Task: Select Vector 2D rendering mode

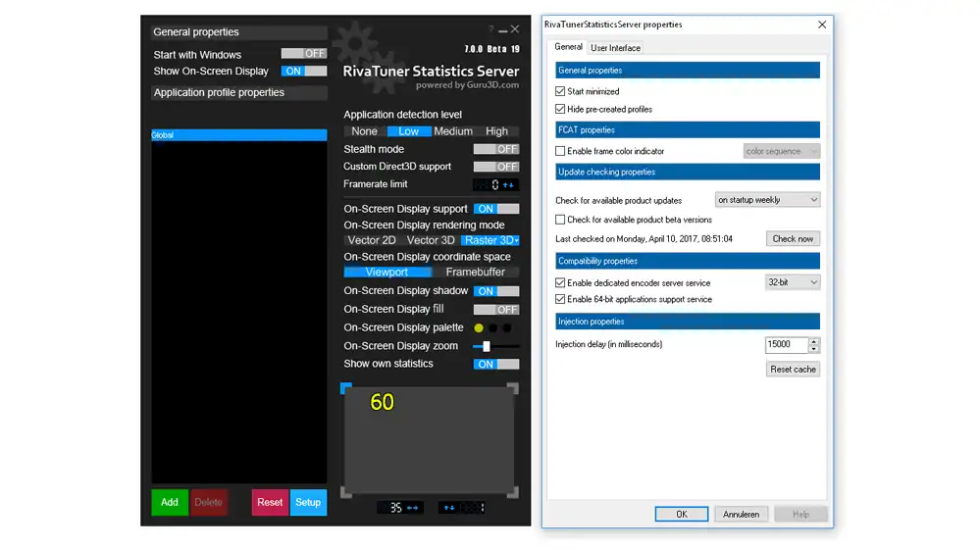Action: coord(372,240)
